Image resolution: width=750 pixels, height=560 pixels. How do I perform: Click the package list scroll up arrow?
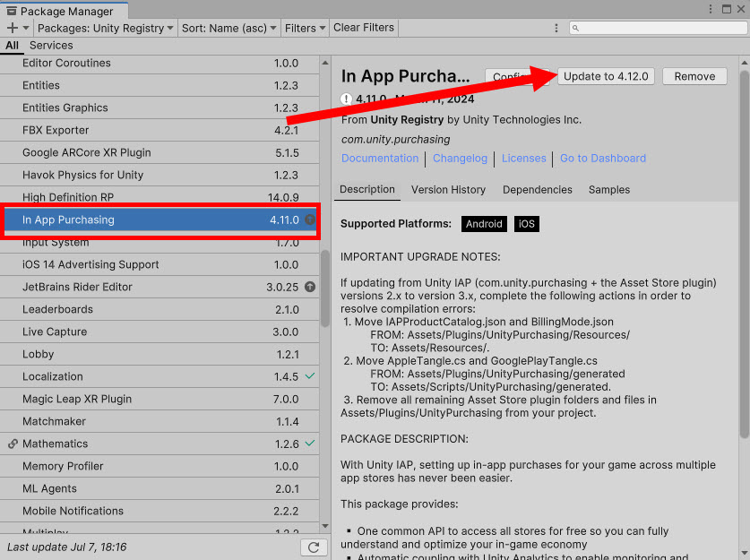(325, 63)
